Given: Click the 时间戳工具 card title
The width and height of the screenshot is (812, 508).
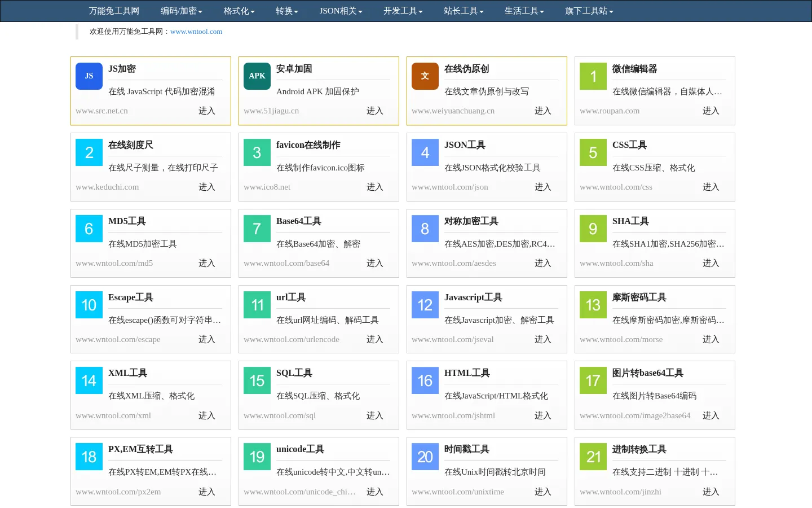Looking at the screenshot, I should pos(467,449).
